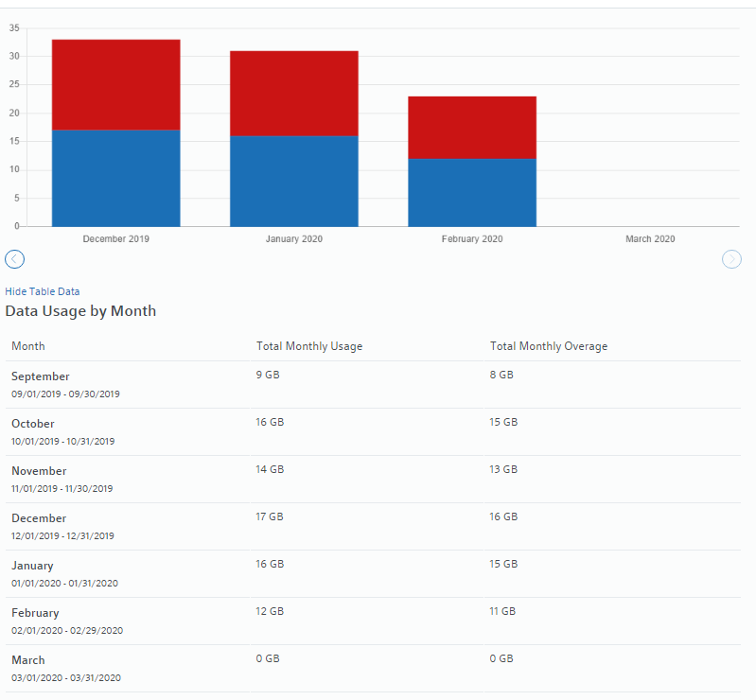Click the March 2020 chart axis label

650,239
